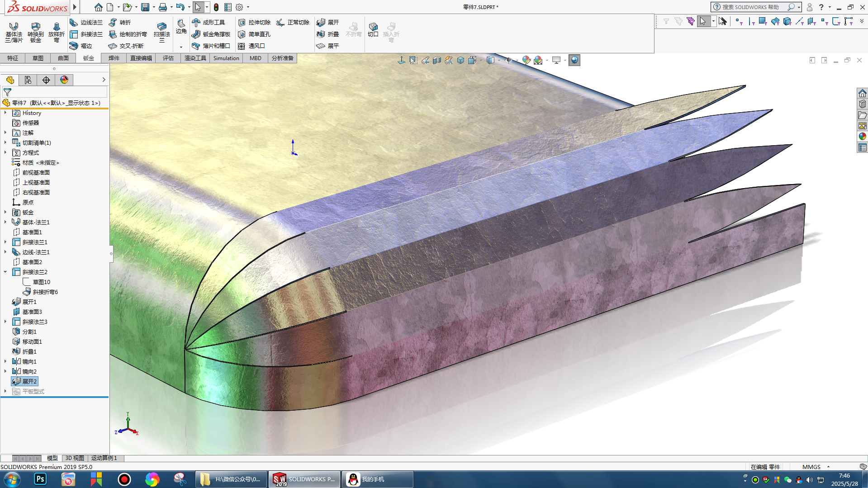Click the Save icon in title bar

click(x=145, y=7)
